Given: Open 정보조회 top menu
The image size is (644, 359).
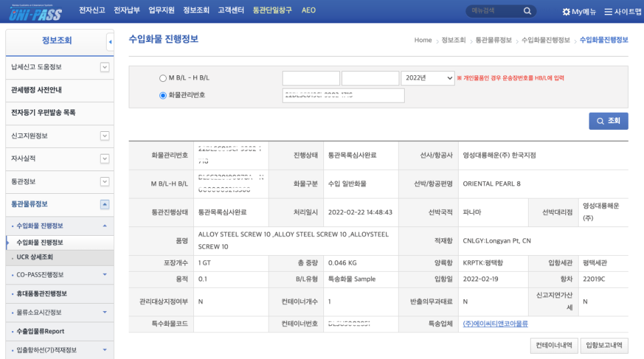Looking at the screenshot, I should [196, 10].
